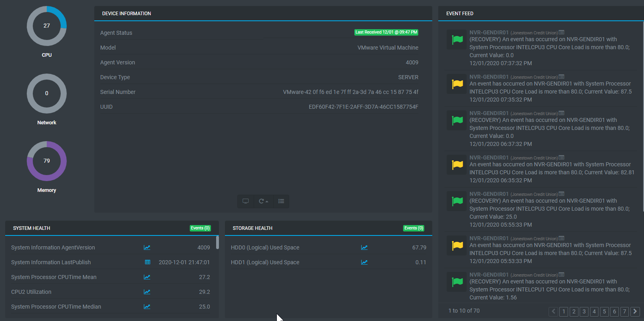This screenshot has width=644, height=321.
Task: Open chart for System Processor CPUTime Median
Action: click(x=147, y=307)
